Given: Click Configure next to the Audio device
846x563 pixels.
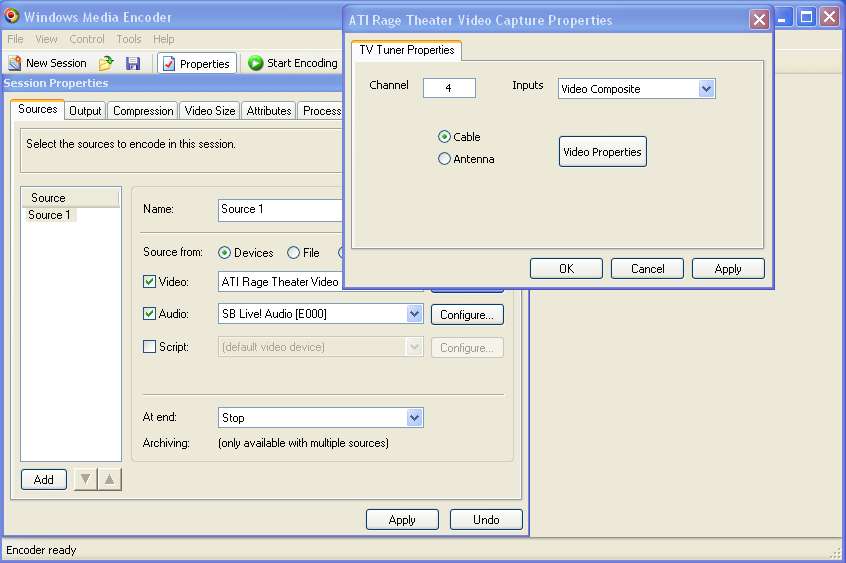Looking at the screenshot, I should 467,315.
